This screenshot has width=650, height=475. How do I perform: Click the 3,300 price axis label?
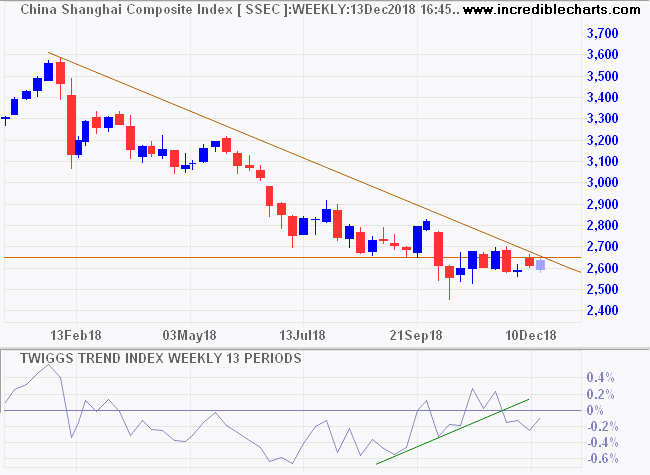pos(602,119)
